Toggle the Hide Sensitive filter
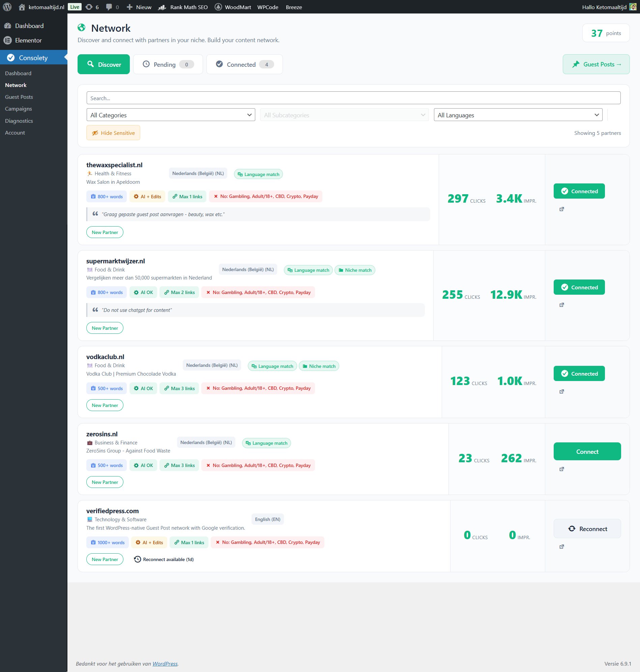640x672 pixels. pyautogui.click(x=113, y=133)
